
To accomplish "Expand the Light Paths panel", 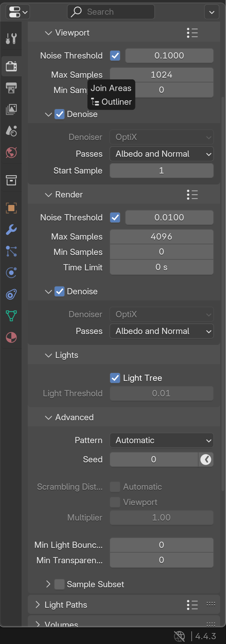I will (38, 605).
